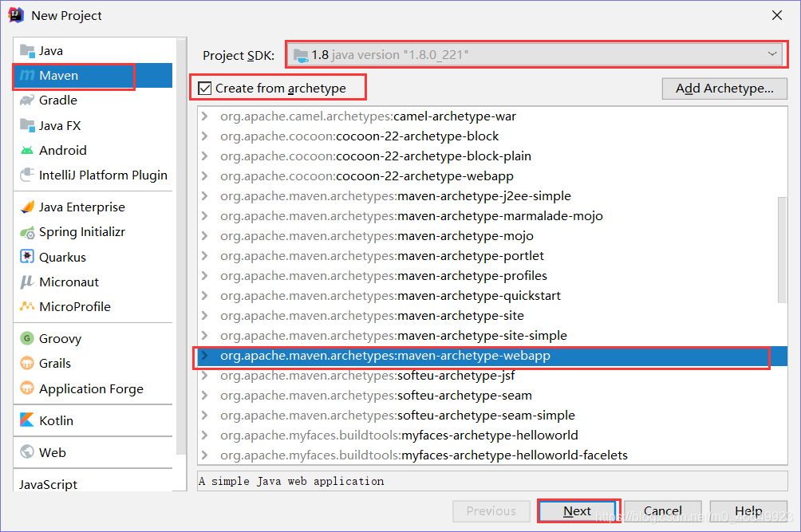The image size is (801, 532).
Task: Click the Spring Initializr icon
Action: (27, 232)
